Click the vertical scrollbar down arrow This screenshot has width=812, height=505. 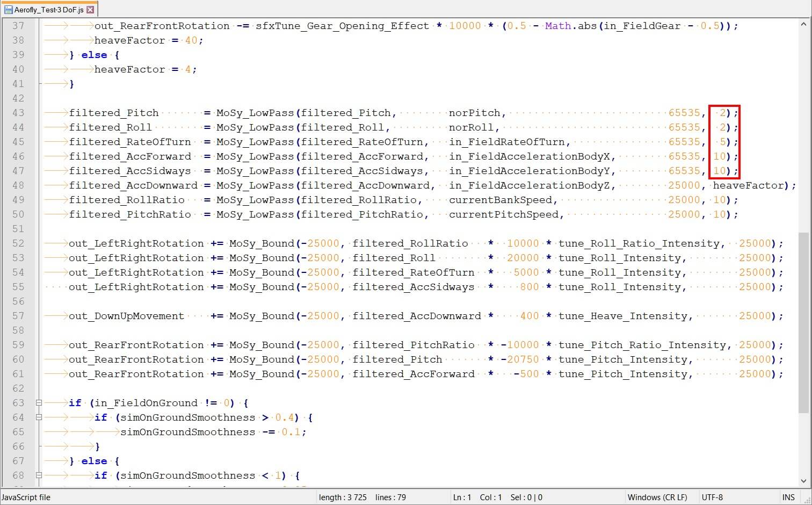coord(804,481)
